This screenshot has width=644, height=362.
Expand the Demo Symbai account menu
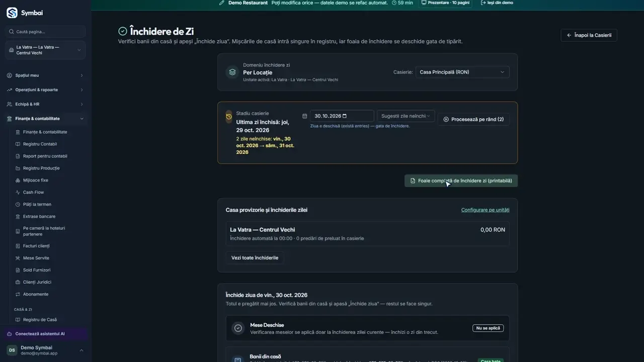[45, 350]
